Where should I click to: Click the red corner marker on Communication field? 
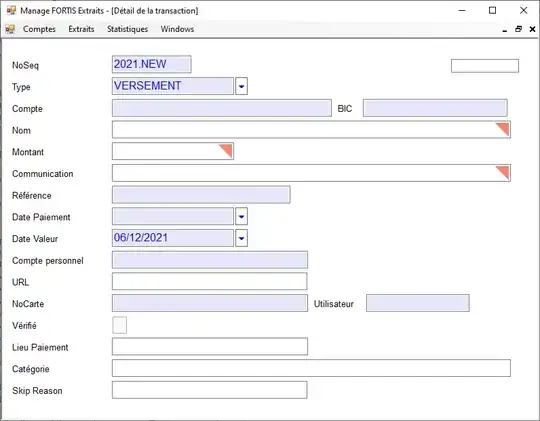click(503, 173)
